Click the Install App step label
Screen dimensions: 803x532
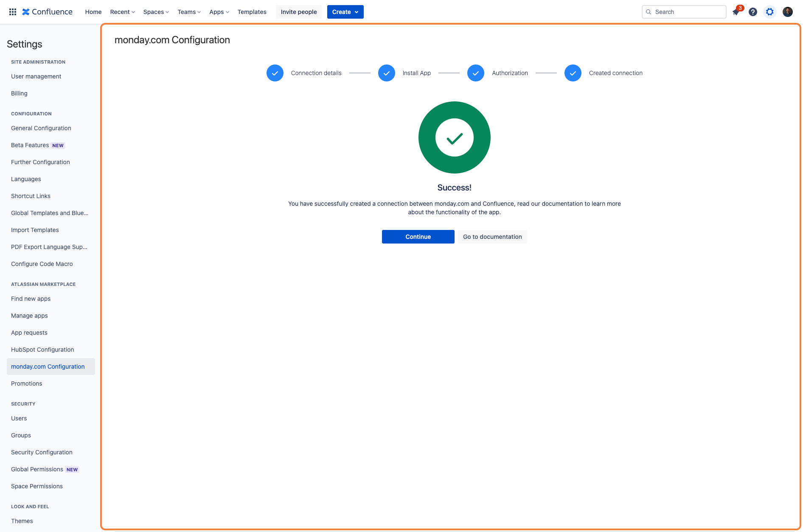(417, 73)
